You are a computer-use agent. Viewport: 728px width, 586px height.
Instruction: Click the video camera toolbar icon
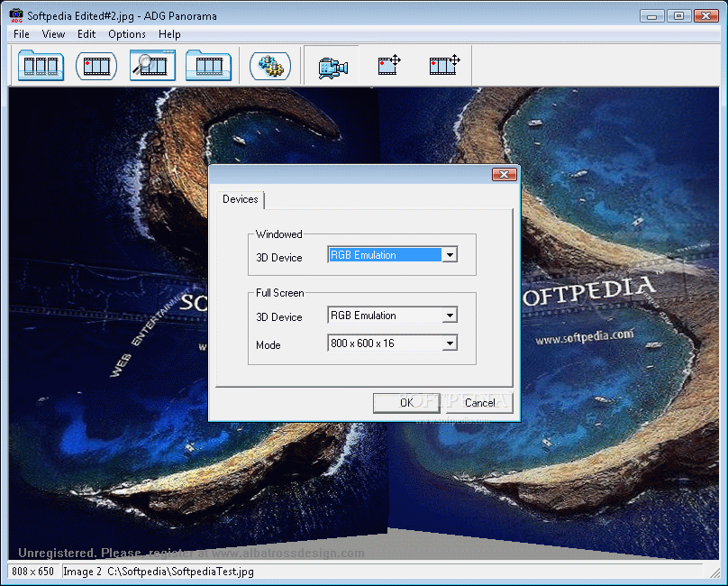click(332, 68)
